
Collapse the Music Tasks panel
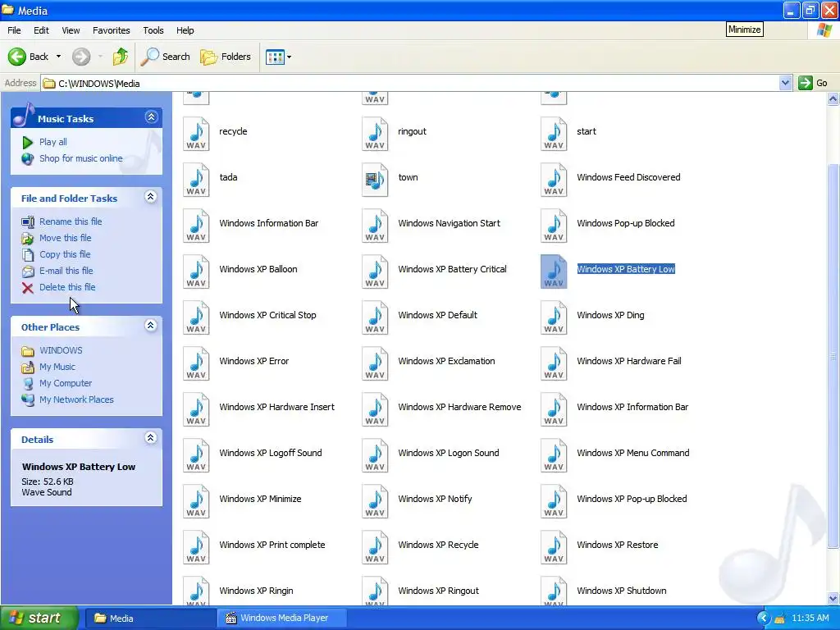tap(151, 116)
